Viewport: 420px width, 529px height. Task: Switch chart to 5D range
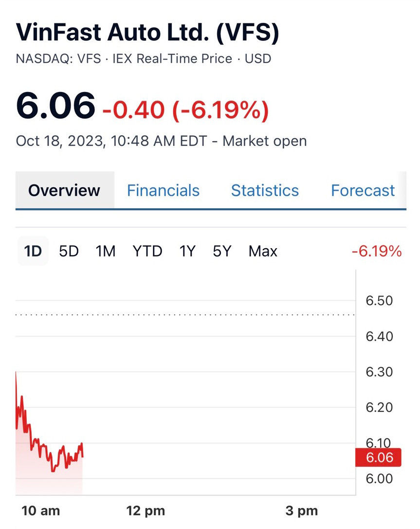[x=69, y=251]
